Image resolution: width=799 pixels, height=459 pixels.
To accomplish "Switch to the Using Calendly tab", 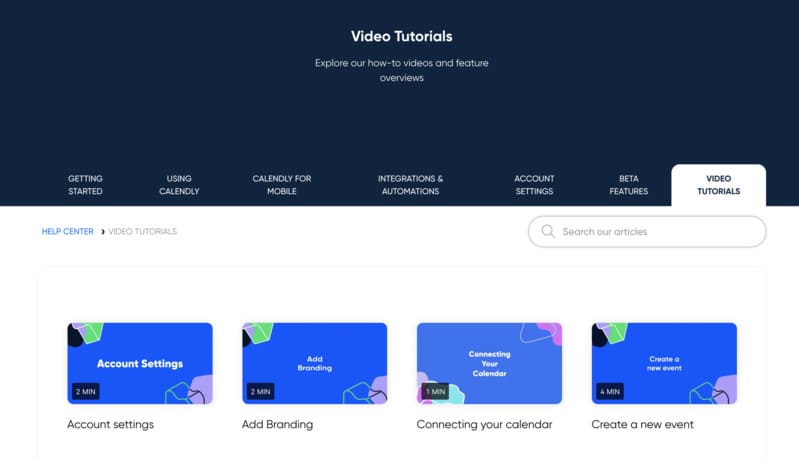I will tap(179, 185).
